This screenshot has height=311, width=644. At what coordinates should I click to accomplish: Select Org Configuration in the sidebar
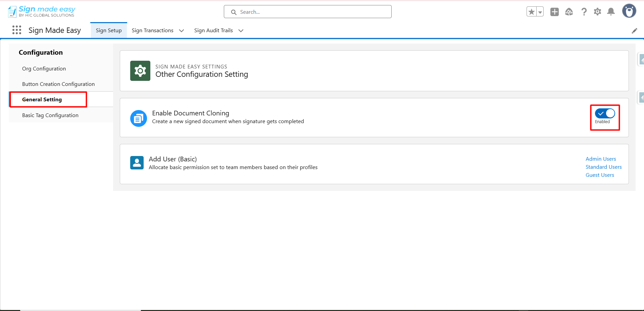44,69
